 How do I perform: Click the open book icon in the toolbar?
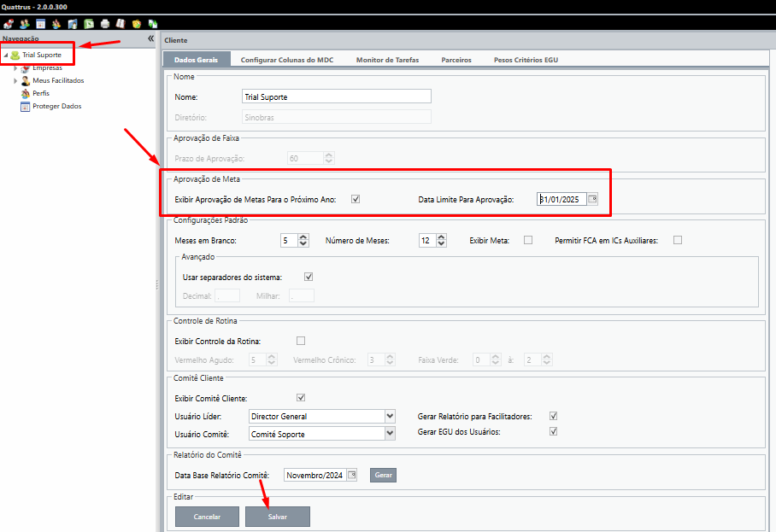click(121, 24)
